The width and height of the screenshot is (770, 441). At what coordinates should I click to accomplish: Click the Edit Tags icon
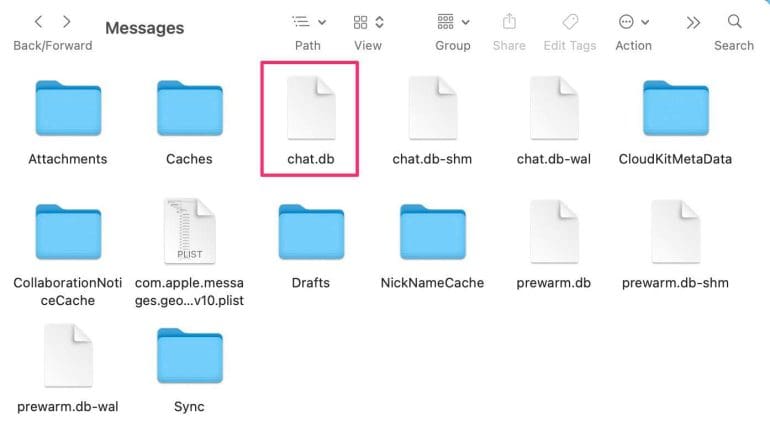pos(570,22)
